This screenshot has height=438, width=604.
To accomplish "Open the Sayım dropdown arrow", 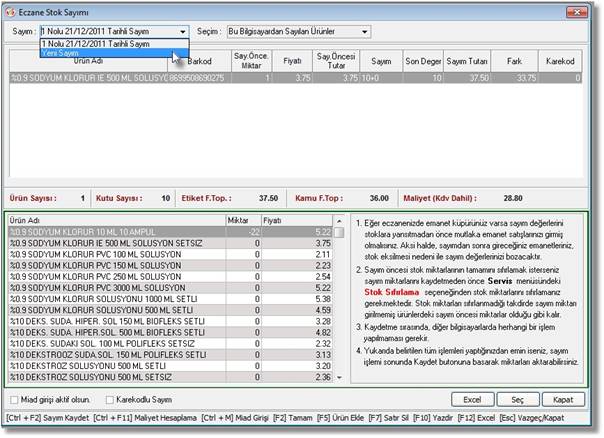I will [180, 31].
